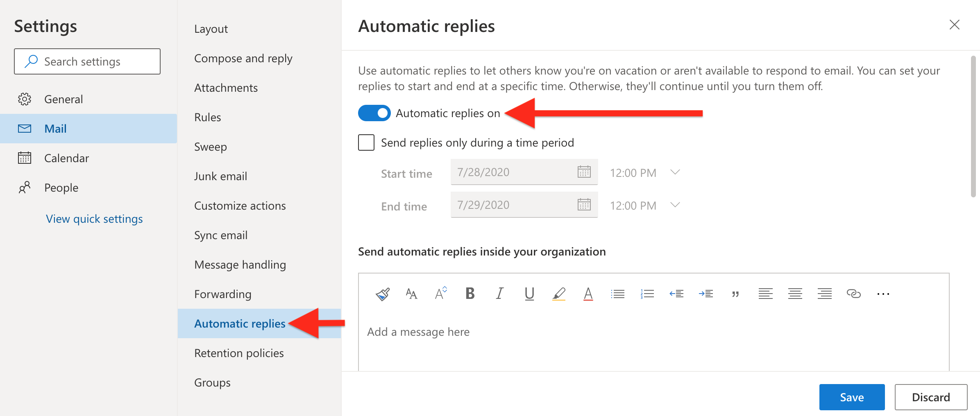Click the vertical scrollbar in Automatic replies

click(x=973, y=127)
